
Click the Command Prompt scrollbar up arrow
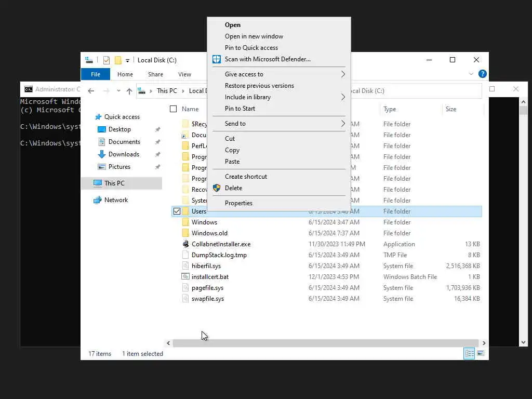point(523,102)
